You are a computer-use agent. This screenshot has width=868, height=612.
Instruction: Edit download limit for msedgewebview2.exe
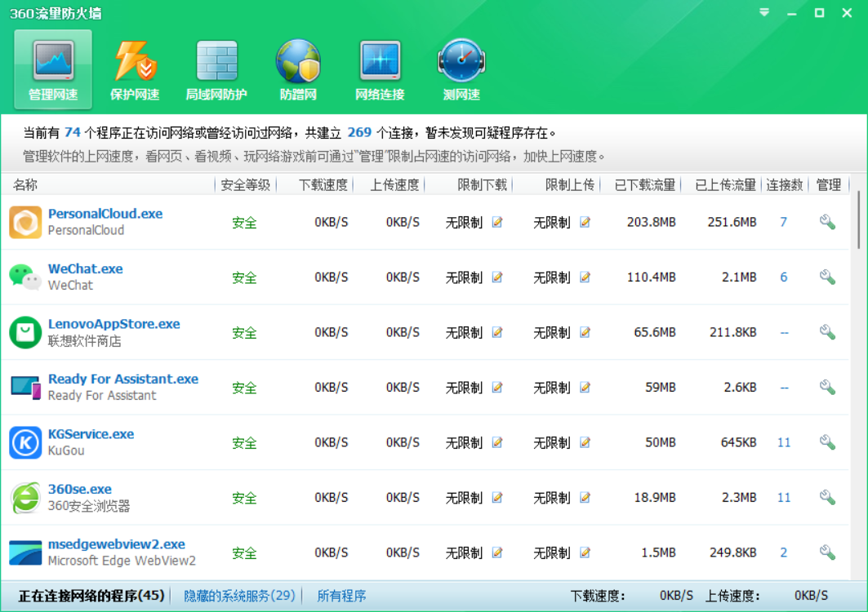[497, 552]
